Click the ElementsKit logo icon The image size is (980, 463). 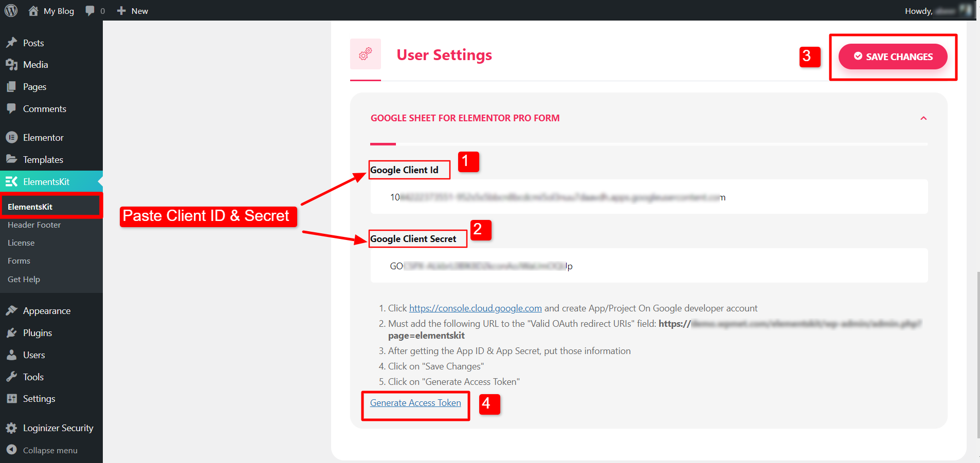[11, 181]
